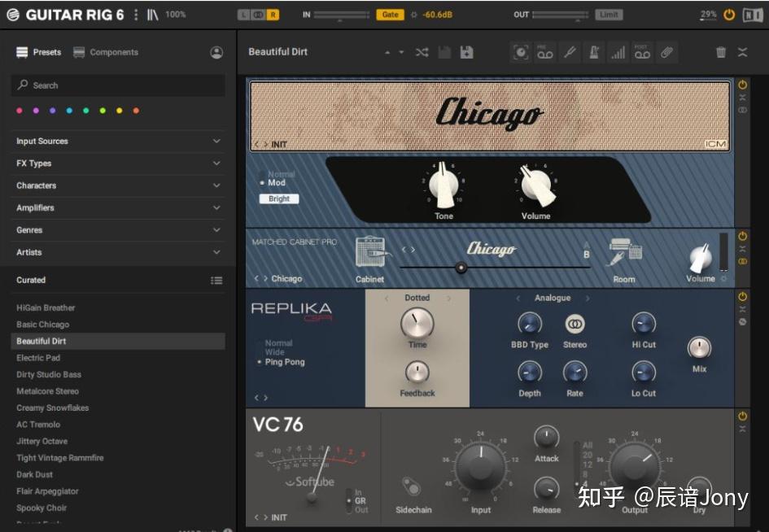Screen dimensions: 769x532
Task: Open the user account icon
Action: click(x=216, y=52)
